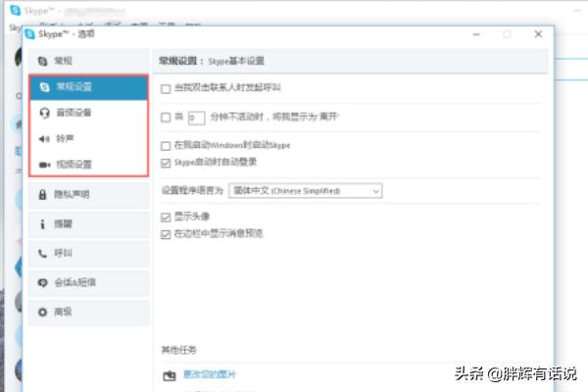Close the Skype options dialog
Viewport: 588px width, 392px height.
[x=538, y=34]
